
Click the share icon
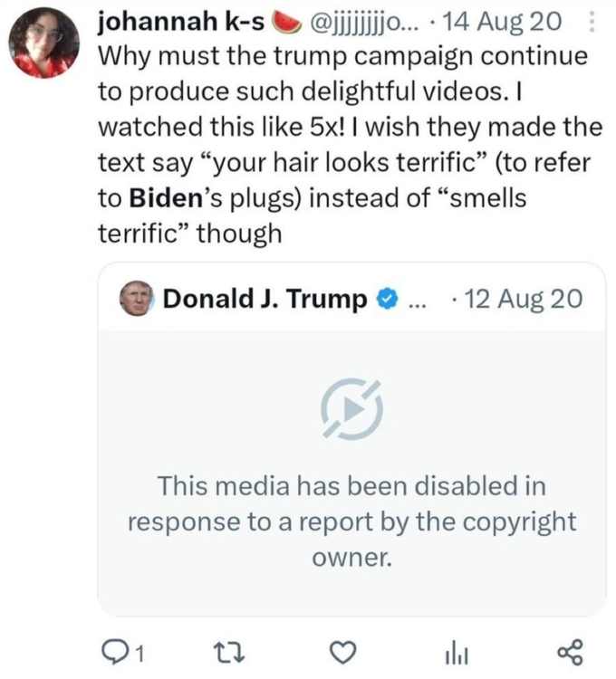568,651
